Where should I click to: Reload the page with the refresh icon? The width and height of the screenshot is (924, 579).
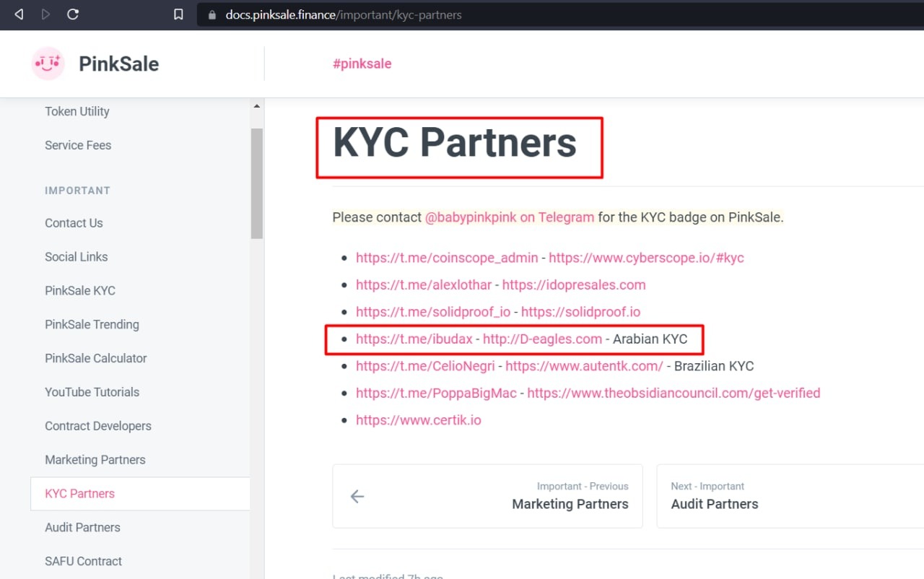(73, 14)
